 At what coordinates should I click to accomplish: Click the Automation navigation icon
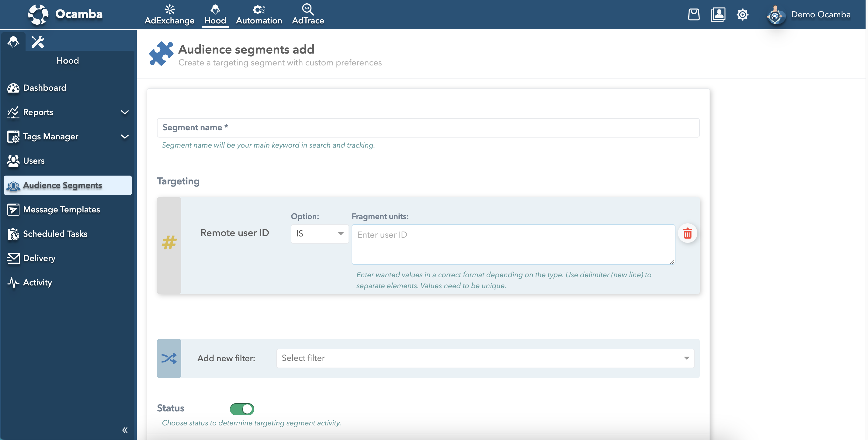(x=259, y=9)
